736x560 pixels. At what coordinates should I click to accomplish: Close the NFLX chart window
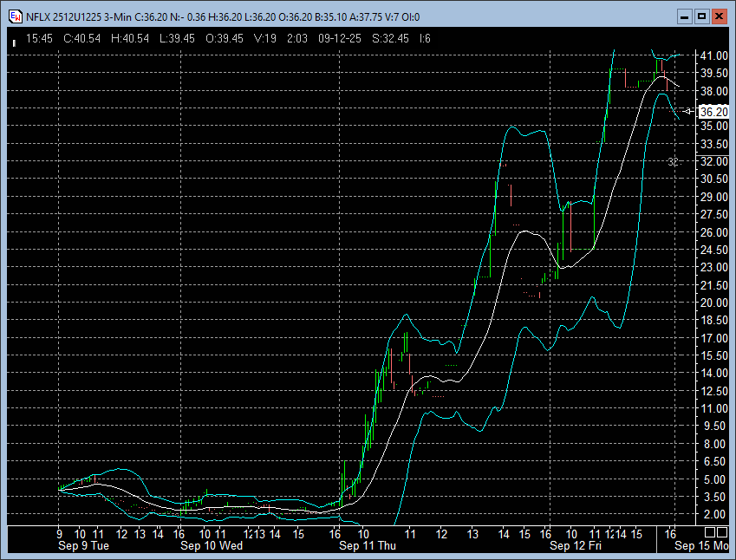point(719,16)
